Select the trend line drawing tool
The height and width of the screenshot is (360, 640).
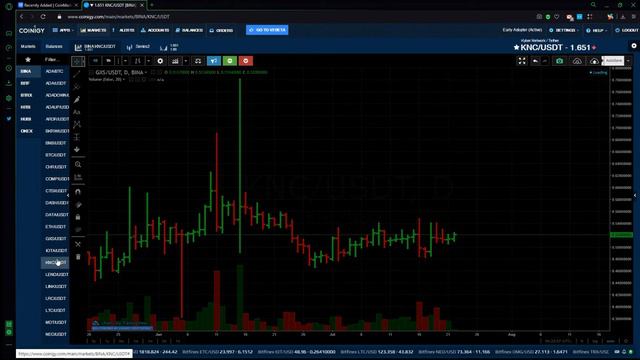[77, 74]
